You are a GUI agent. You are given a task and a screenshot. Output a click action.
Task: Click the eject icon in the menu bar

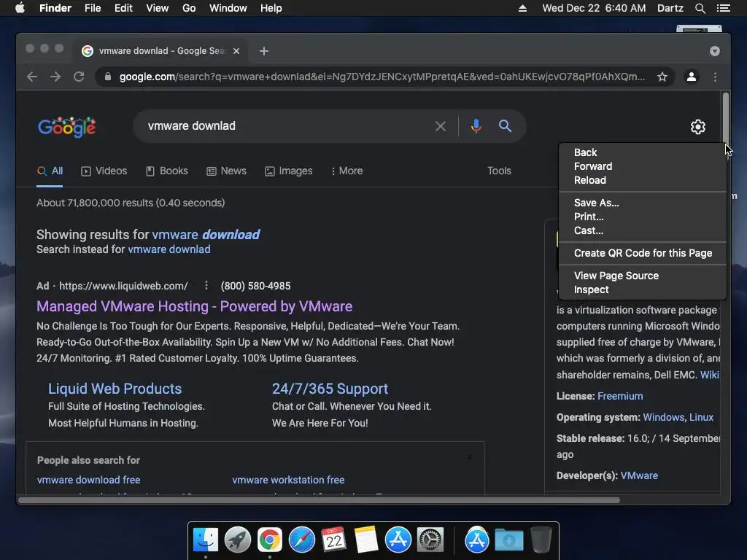coord(522,8)
